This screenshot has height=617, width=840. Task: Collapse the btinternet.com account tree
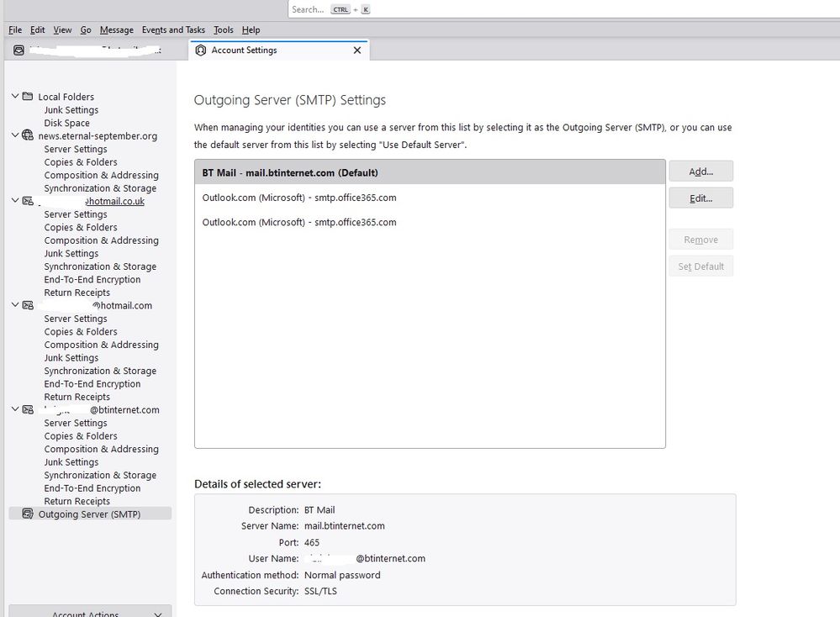tap(15, 409)
